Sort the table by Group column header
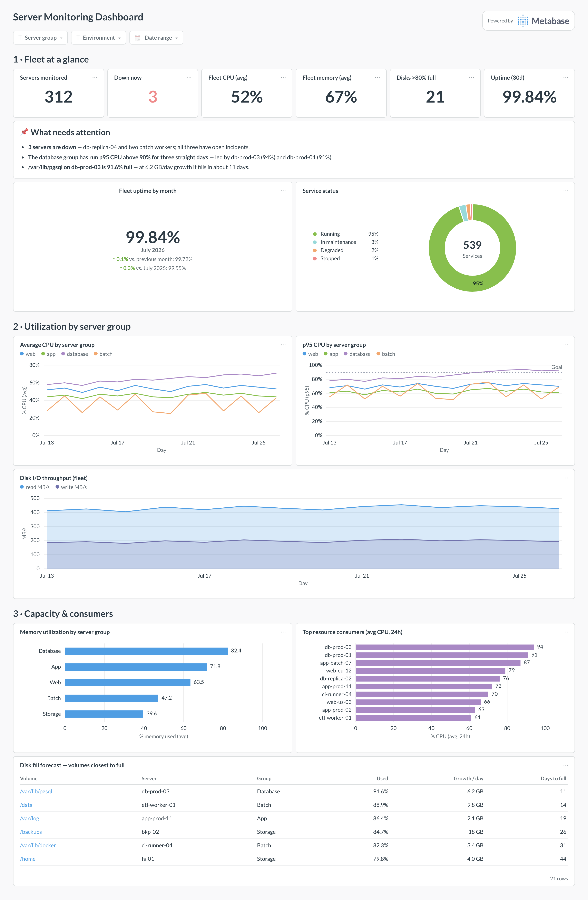 (264, 778)
